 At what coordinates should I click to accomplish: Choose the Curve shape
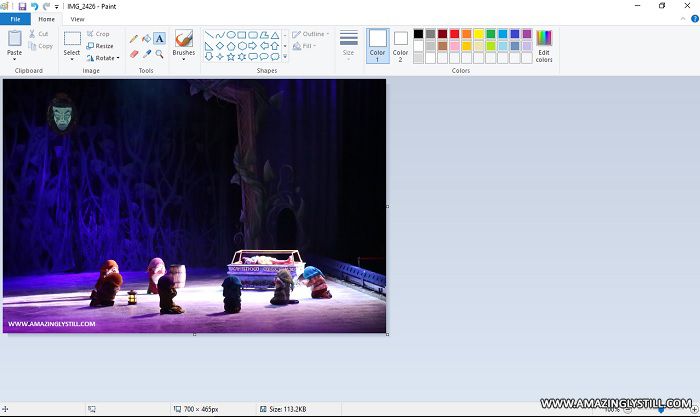220,35
